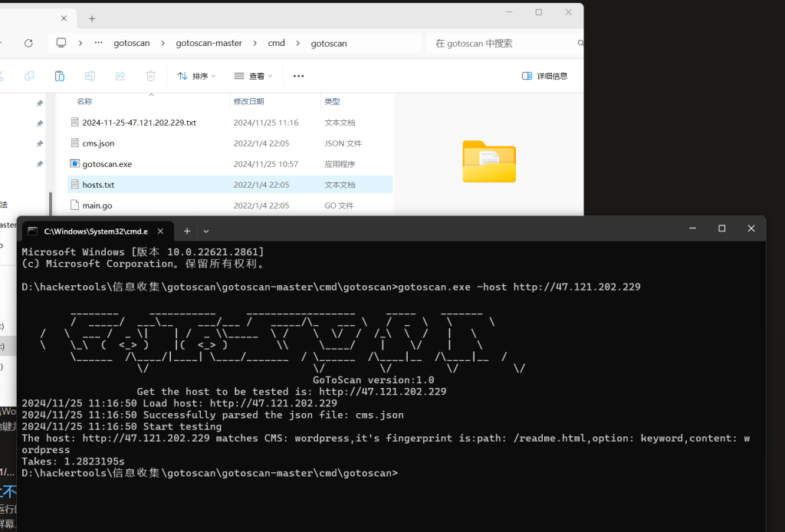Click the hosts.txt text file icon
785x532 pixels.
74,184
